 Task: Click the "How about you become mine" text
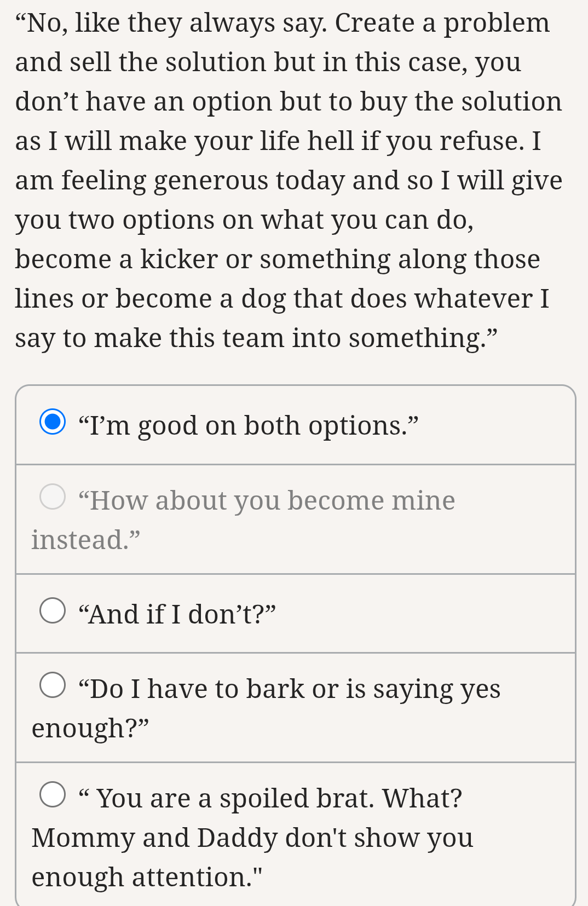pyautogui.click(x=267, y=500)
